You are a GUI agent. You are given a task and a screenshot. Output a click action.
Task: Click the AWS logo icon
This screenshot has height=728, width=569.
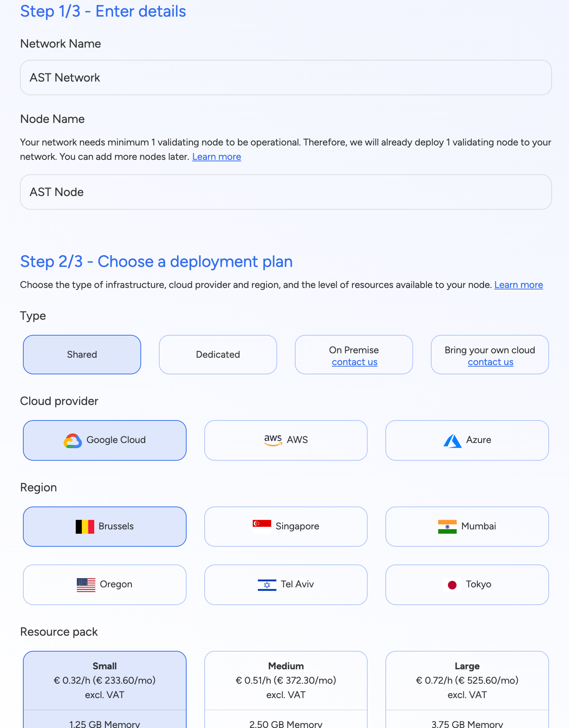(273, 440)
